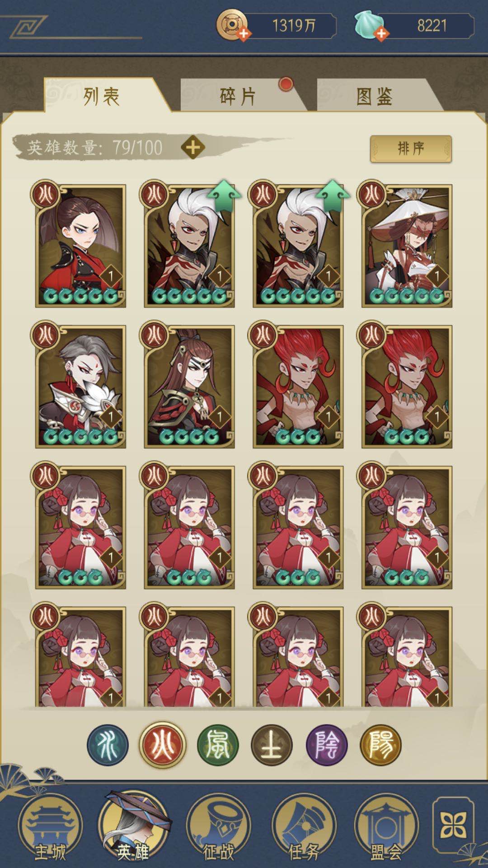Choose the yang element filter

(380, 745)
